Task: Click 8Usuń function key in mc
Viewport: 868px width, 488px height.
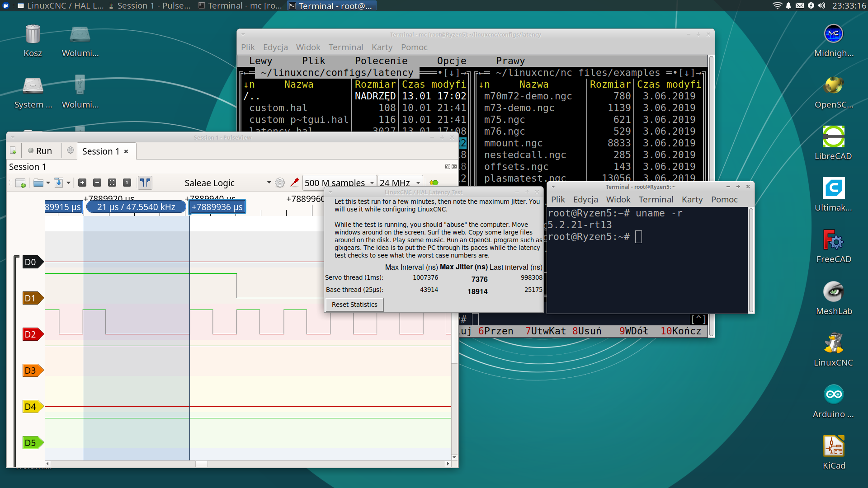Action: point(587,331)
